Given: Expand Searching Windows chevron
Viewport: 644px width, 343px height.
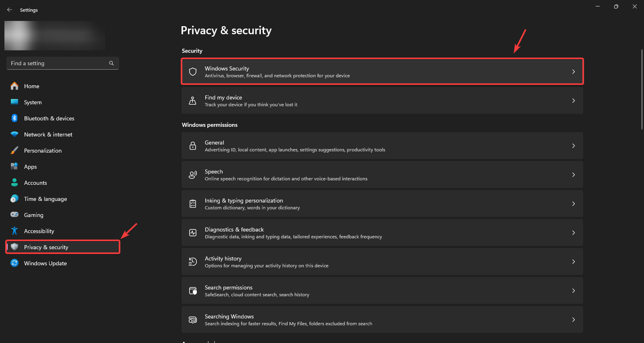Looking at the screenshot, I should (574, 320).
